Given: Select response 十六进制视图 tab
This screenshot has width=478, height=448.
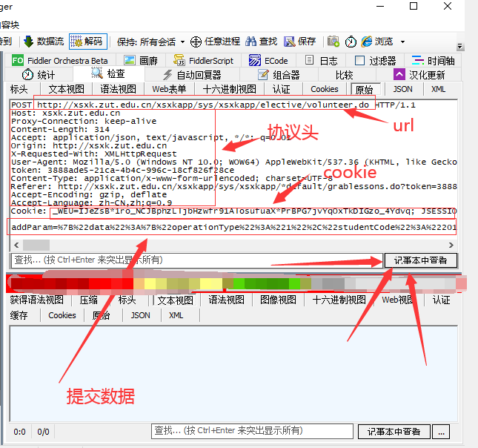Looking at the screenshot, I should (339, 300).
